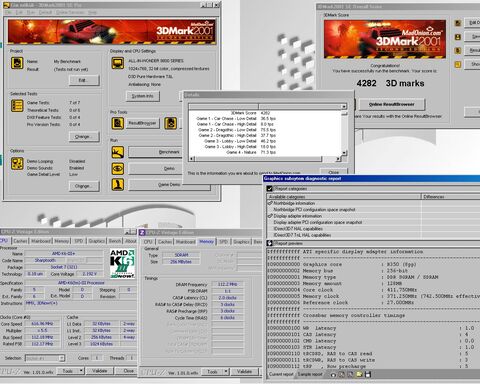This screenshot has width=480, height=384.
Task: Open the Selection processor dropdown in CPU-Z
Action: 62,358
